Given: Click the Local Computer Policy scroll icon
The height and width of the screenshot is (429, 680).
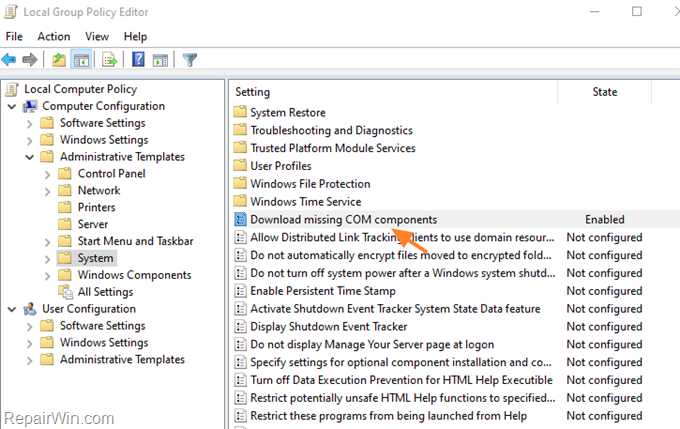Looking at the screenshot, I should pos(12,89).
